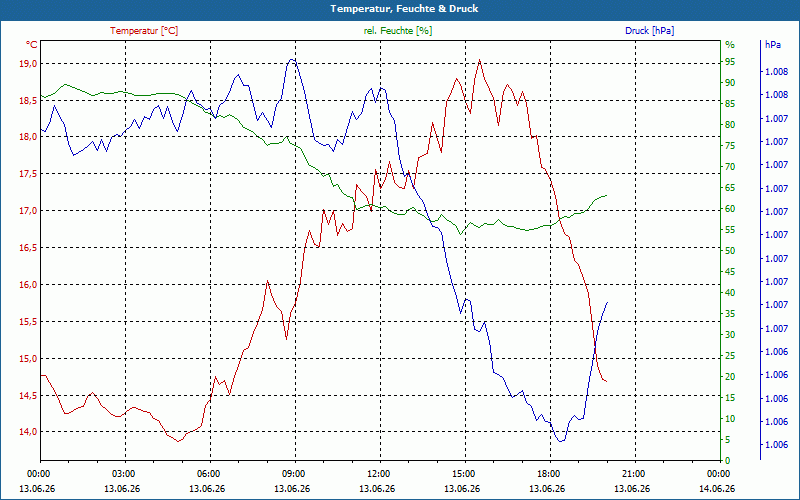Click the '%' unit atop the humidity axis
This screenshot has height=500, width=800.
pos(730,45)
